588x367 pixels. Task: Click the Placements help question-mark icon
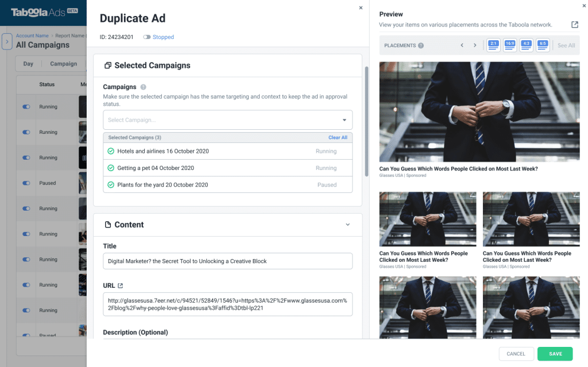421,44
